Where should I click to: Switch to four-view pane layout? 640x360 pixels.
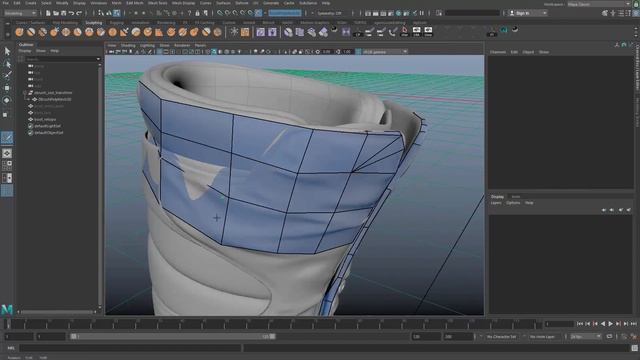[7, 165]
